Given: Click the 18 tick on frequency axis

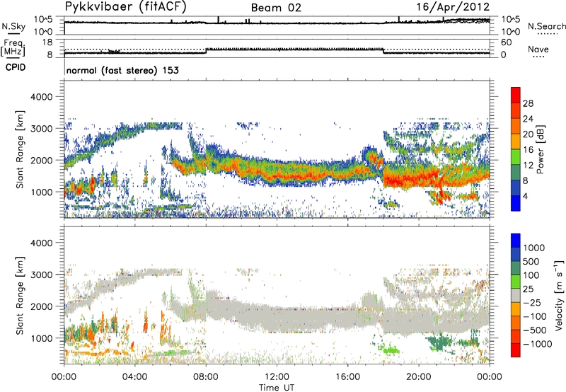Looking at the screenshot, I should coord(47,42).
